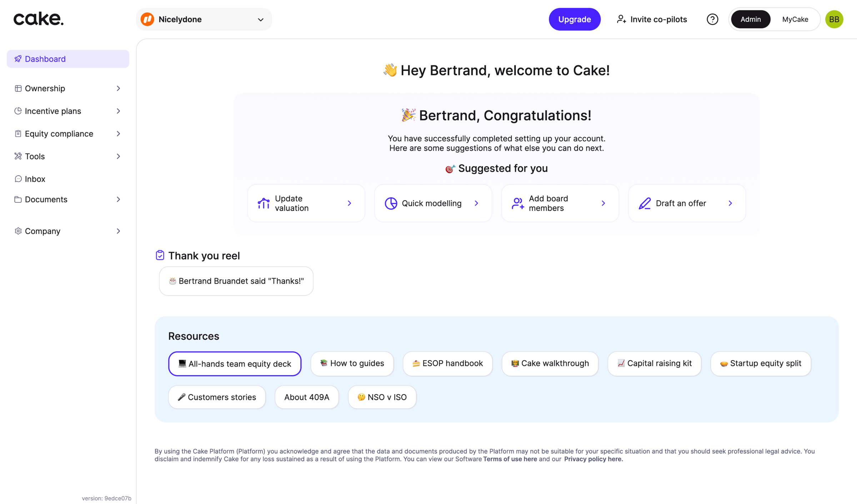
Task: Open Cake walkthrough resource
Action: tap(550, 363)
